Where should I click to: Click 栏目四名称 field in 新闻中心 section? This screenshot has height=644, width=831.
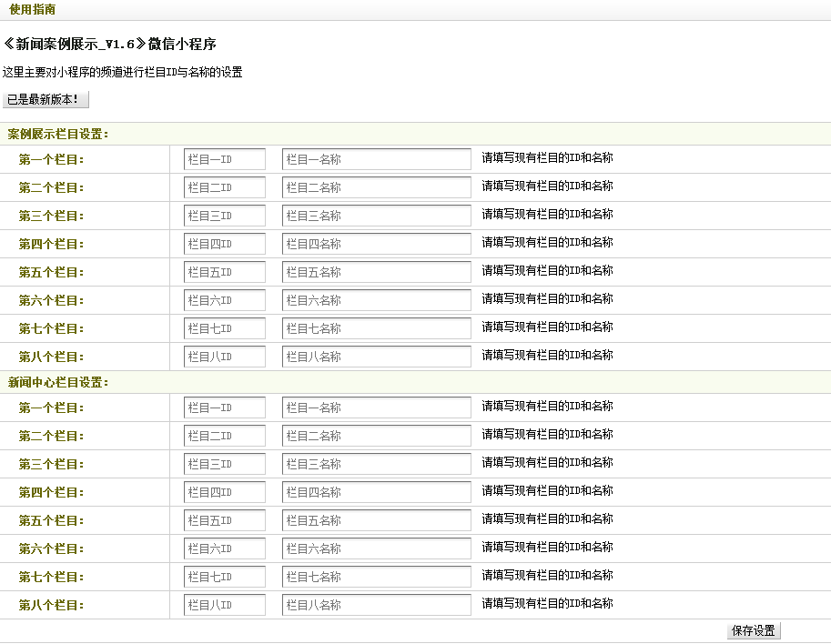coord(377,493)
